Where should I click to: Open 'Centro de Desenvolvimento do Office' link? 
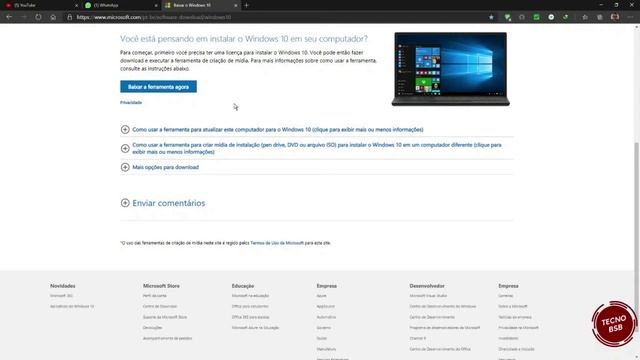pos(440,349)
